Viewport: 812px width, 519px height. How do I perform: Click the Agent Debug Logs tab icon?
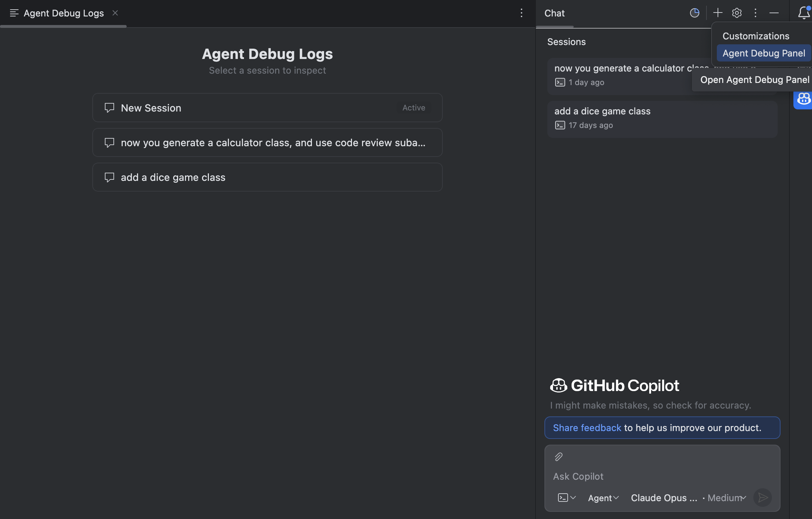coord(14,13)
